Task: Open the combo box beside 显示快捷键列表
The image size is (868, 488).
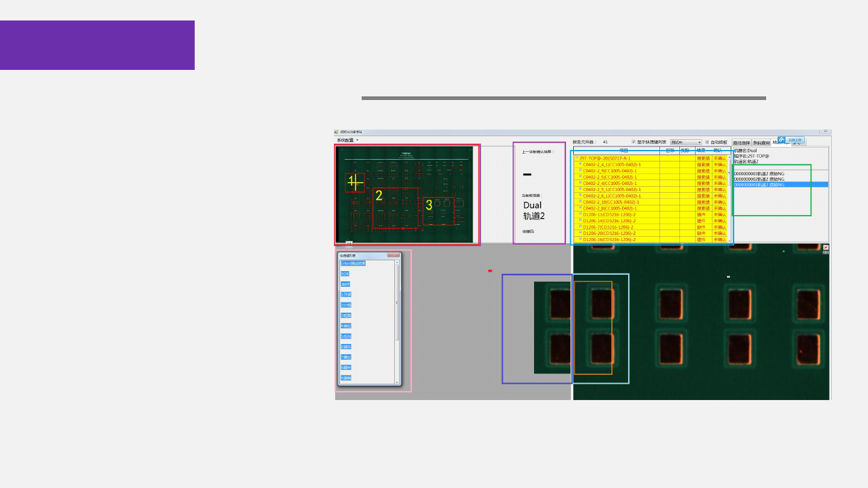Action: tap(686, 142)
